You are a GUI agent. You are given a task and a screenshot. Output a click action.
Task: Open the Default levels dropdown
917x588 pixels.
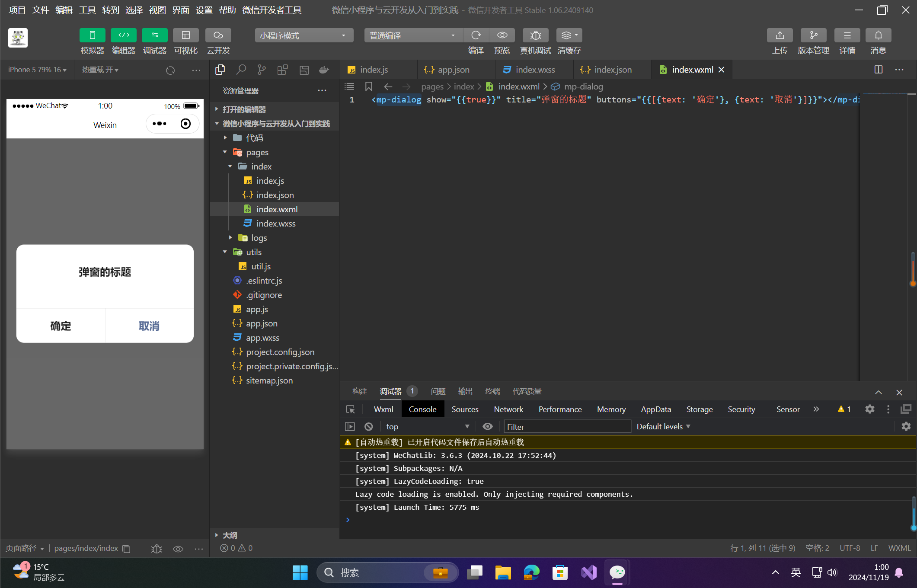pos(663,427)
